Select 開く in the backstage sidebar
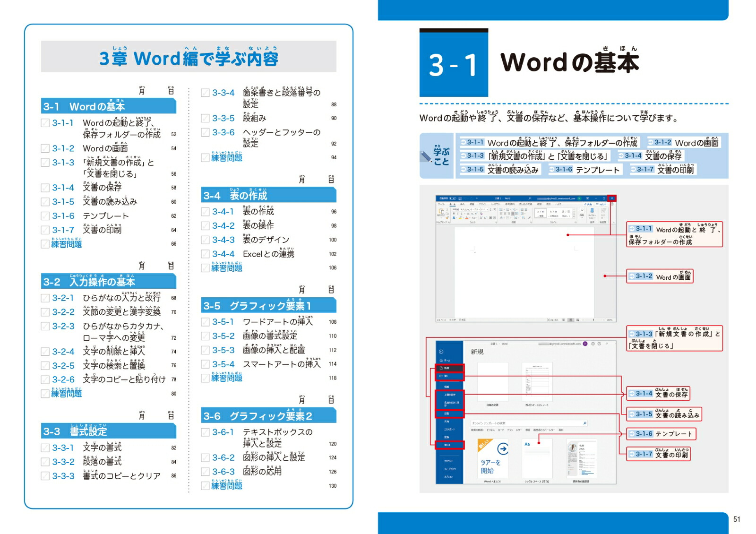The width and height of the screenshot is (756, 534). click(449, 376)
